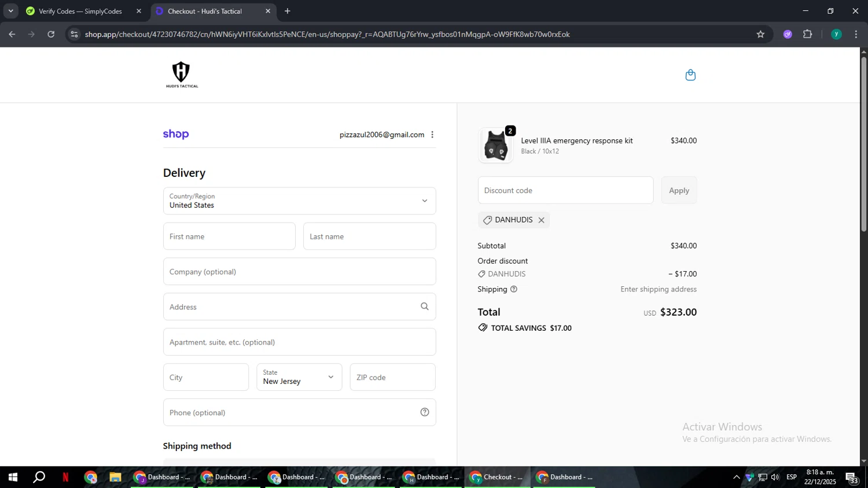Reload the checkout page
The width and height of the screenshot is (868, 488).
[x=51, y=34]
